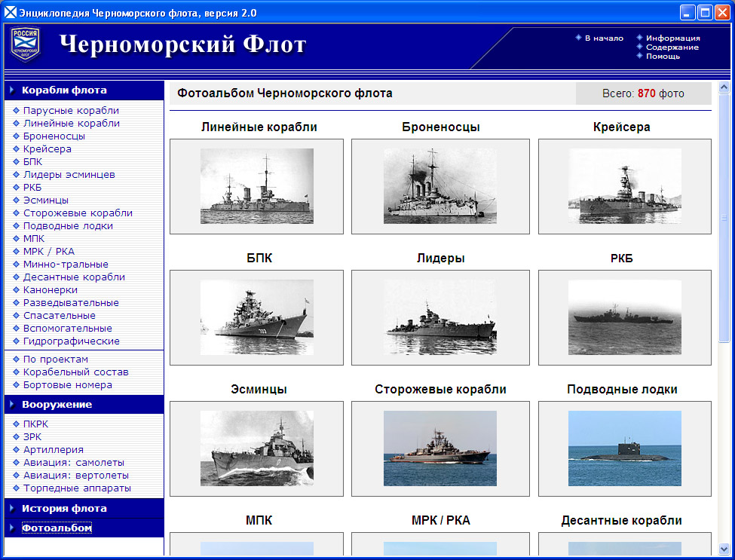Open Бортовые номера in the sidebar
Viewport: 735px width, 560px height.
point(68,384)
